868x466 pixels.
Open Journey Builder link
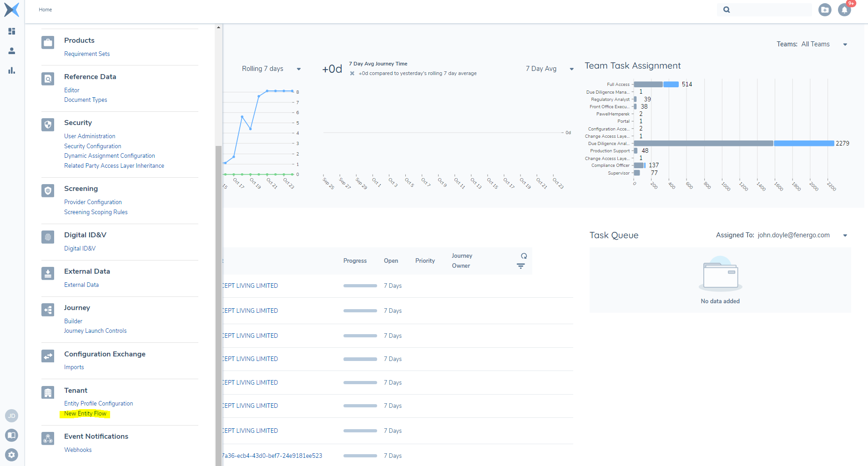point(73,321)
